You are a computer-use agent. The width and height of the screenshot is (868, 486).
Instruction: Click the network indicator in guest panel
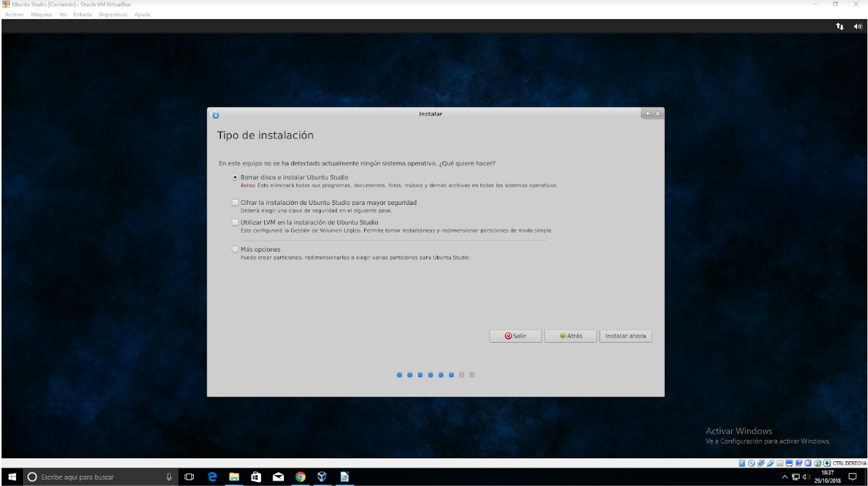pos(840,26)
